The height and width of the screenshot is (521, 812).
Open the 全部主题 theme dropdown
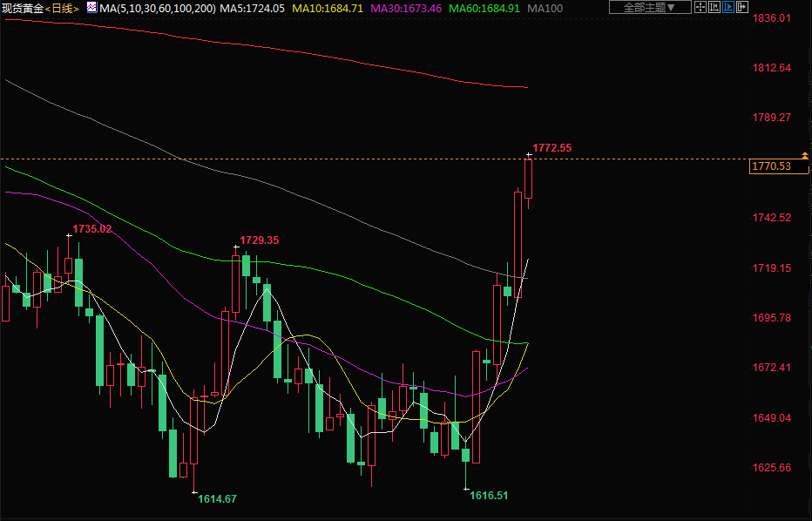650,7
